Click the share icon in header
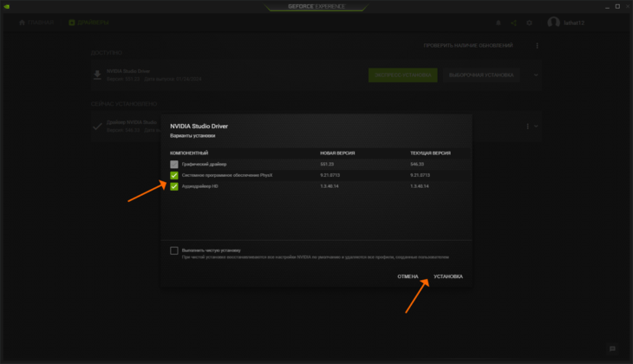Image resolution: width=633 pixels, height=364 pixels. [513, 23]
